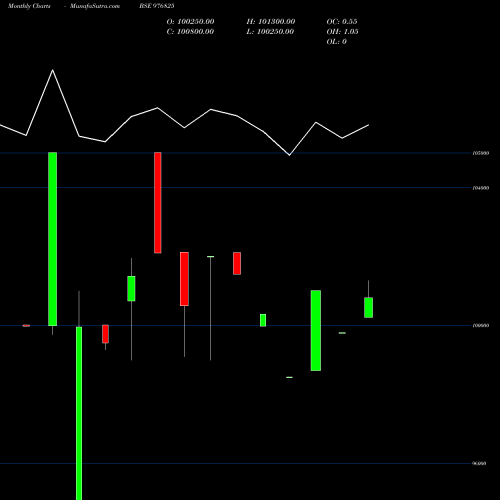Click the 'Monthly Charts' title text
Image resolution: width=500 pixels, height=500 pixels.
pyautogui.click(x=29, y=6)
